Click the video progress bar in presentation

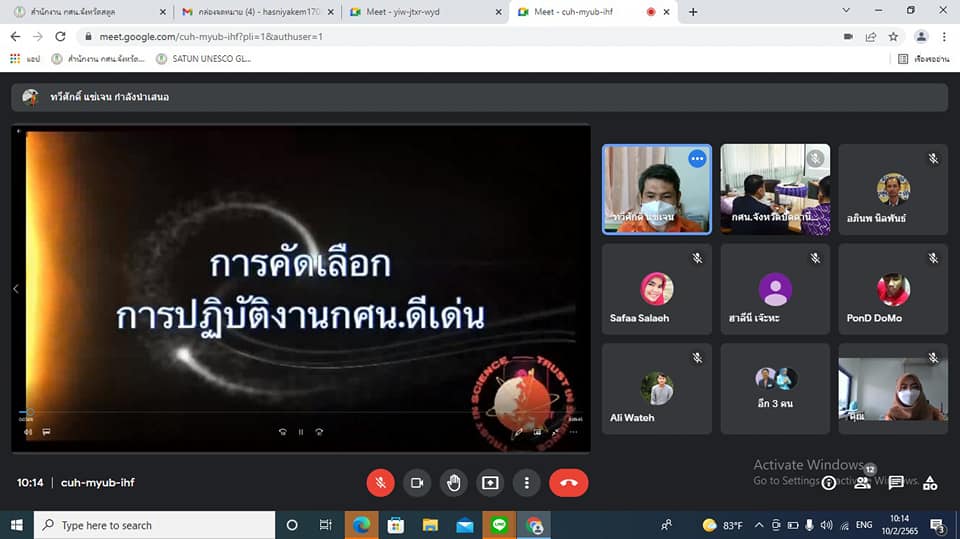tap(300, 412)
